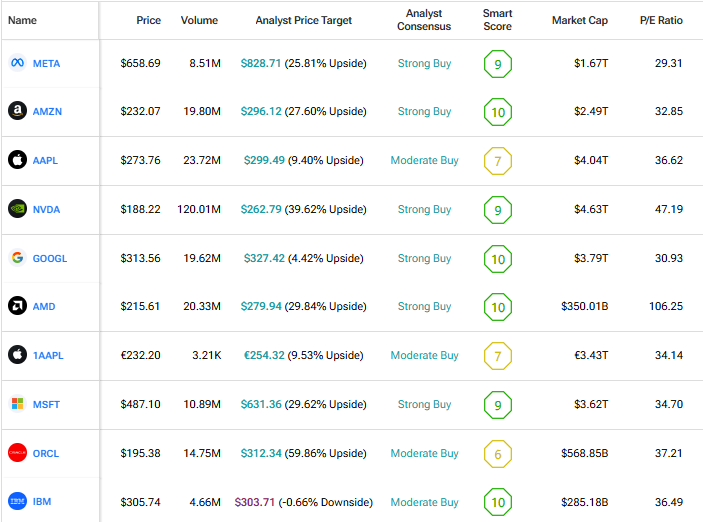Viewport: 703px width, 522px height.
Task: Click the Meta company logo icon
Action: (17, 64)
